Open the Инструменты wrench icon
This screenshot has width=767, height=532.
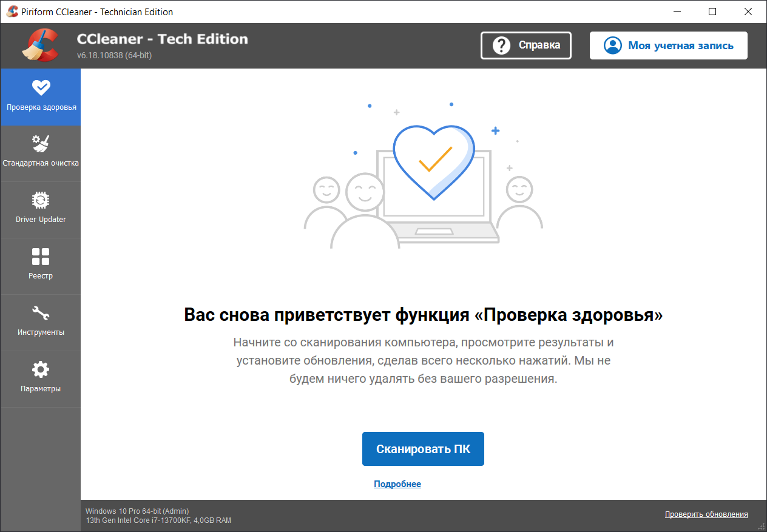pyautogui.click(x=41, y=312)
